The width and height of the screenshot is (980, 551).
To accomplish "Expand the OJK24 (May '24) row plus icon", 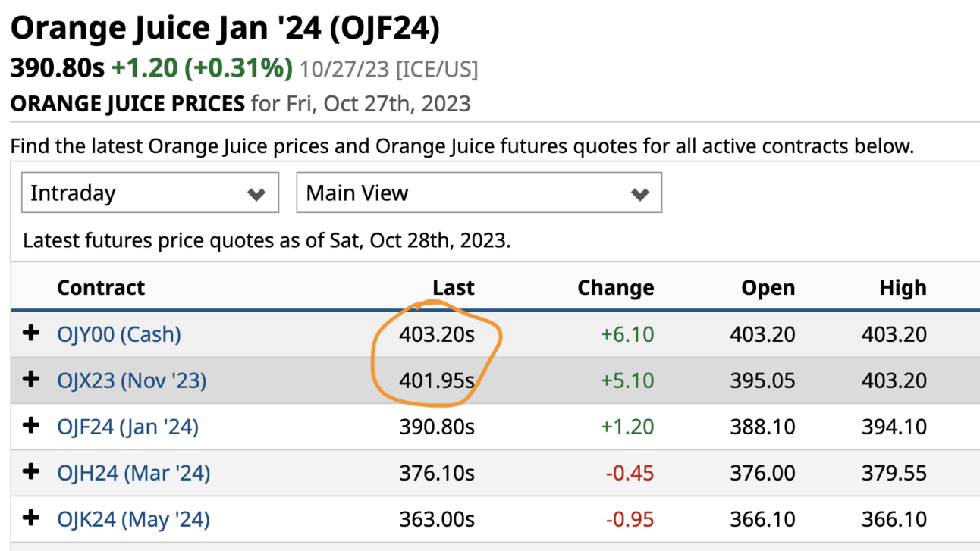I will coord(31,518).
